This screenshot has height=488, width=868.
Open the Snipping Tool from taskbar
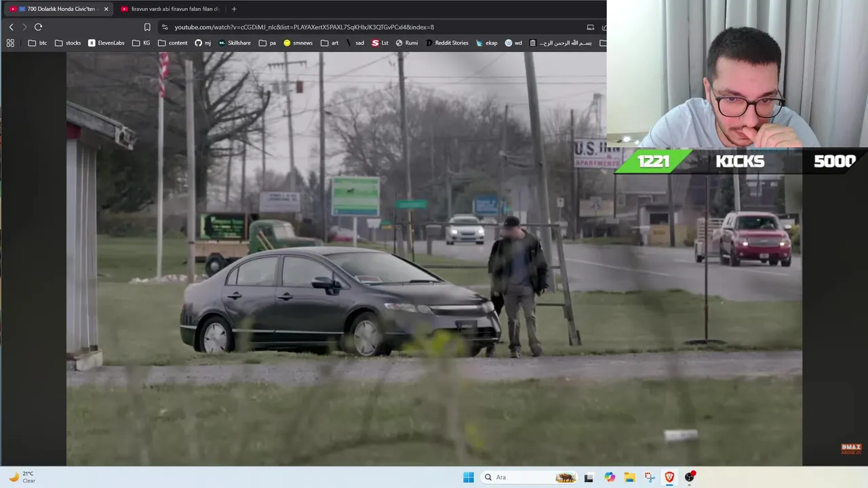click(650, 477)
